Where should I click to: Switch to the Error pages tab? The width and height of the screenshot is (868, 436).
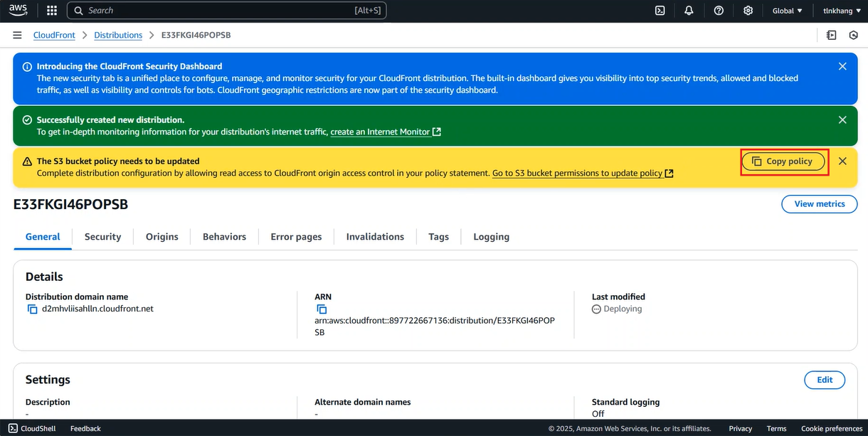pyautogui.click(x=296, y=237)
